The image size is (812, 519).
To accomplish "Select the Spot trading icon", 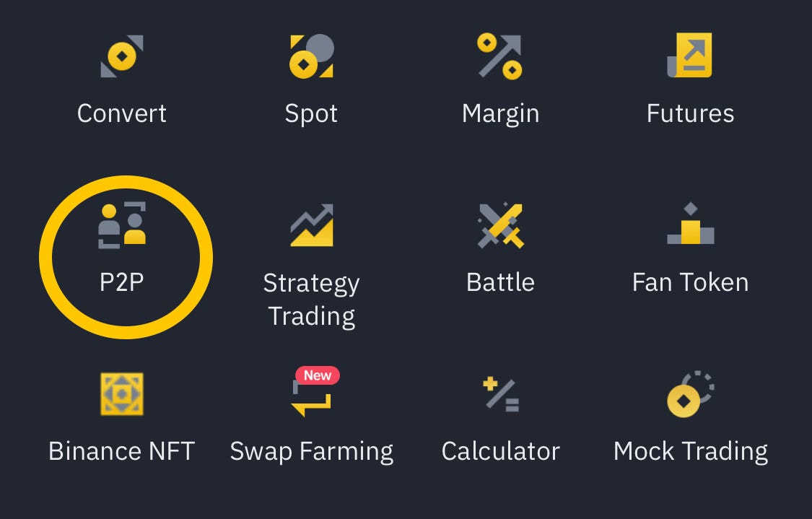I will [312, 56].
